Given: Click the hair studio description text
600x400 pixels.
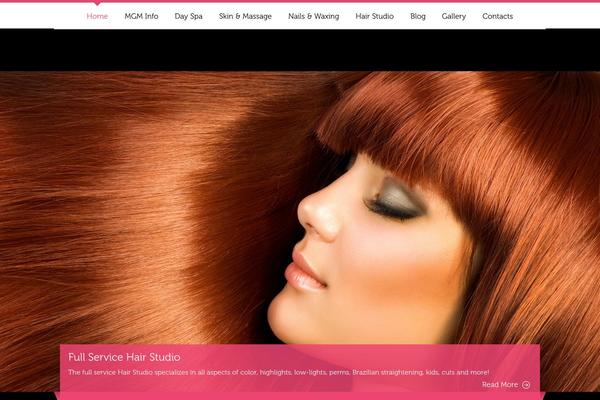Looking at the screenshot, I should pos(279,372).
